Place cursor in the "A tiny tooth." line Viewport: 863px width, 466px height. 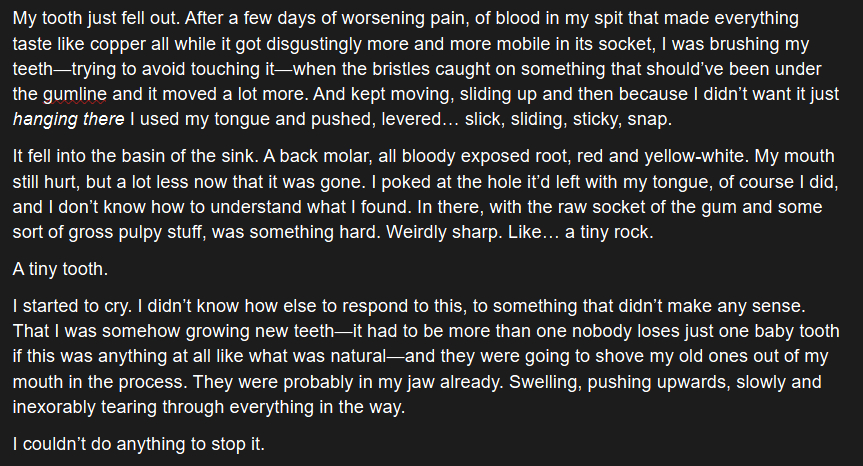coord(60,269)
